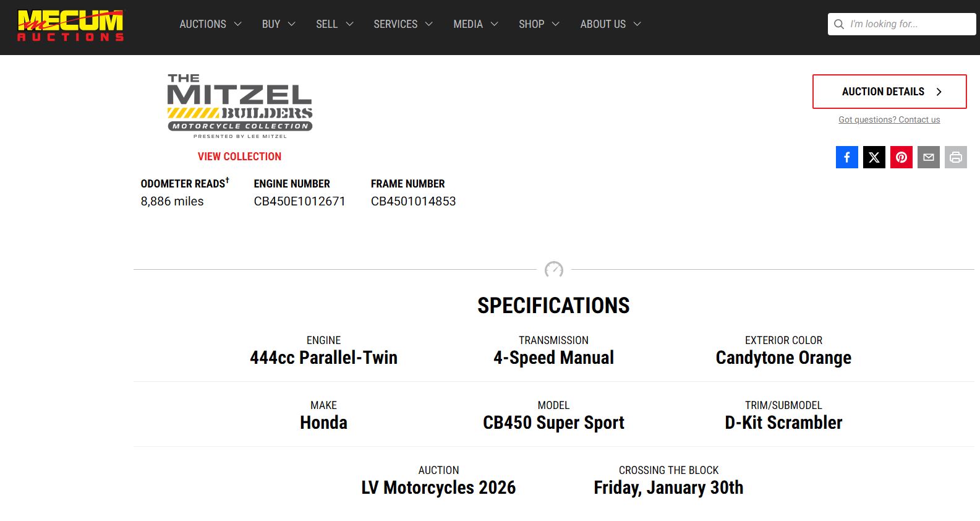Follow the View Collection link
This screenshot has height=521, width=980.
click(239, 157)
